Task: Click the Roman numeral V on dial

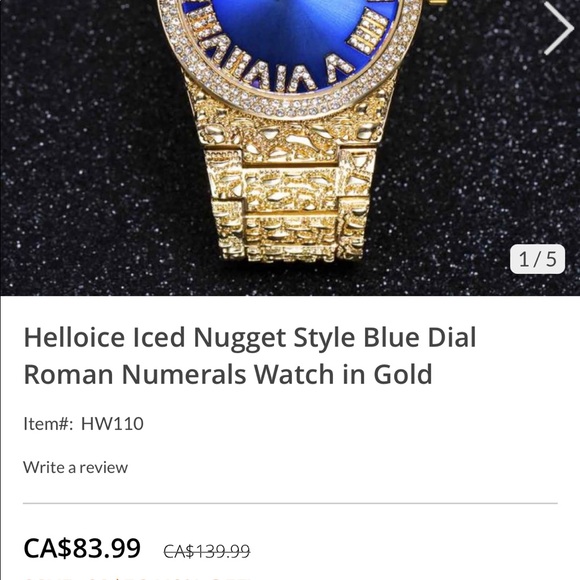Action: 339,67
